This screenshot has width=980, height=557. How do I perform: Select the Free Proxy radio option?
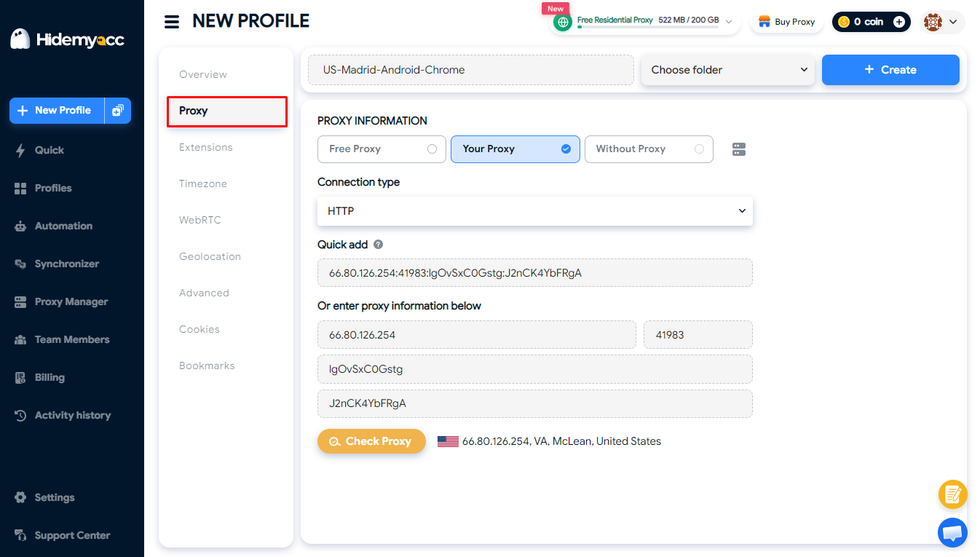[382, 149]
